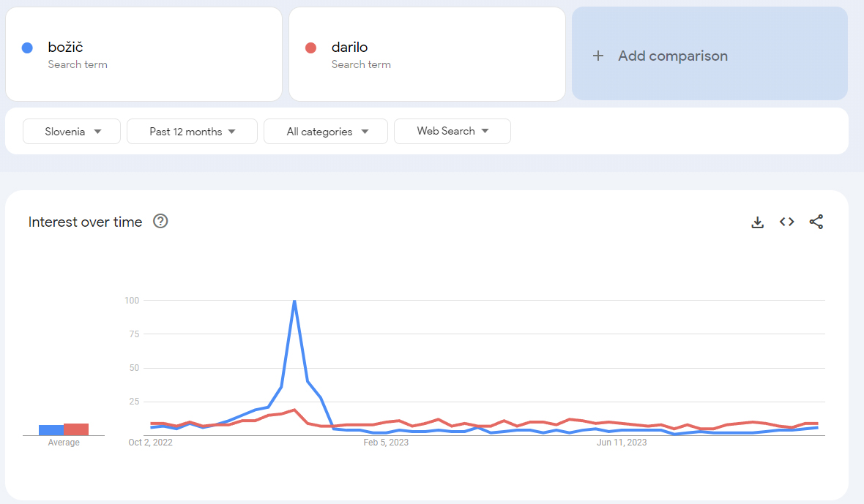Click the plus icon to add comparison
Viewport: 864px width, 504px height.
click(598, 56)
